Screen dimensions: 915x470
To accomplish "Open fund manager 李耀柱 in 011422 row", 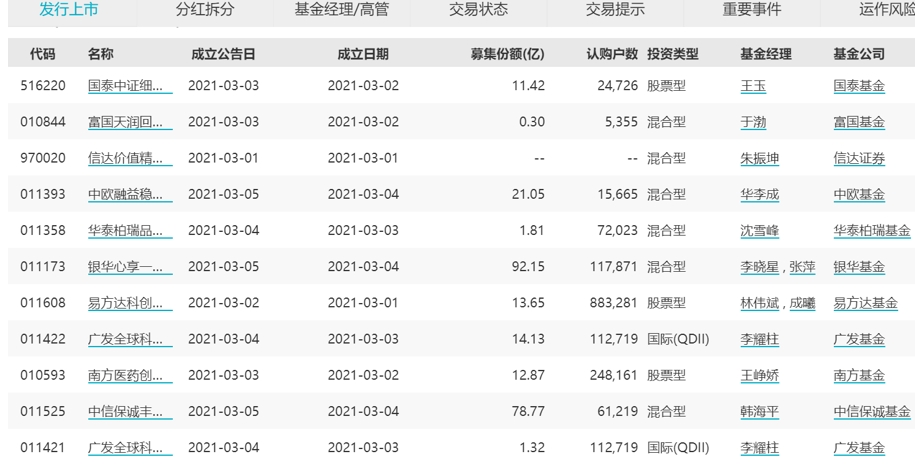I will 759,339.
